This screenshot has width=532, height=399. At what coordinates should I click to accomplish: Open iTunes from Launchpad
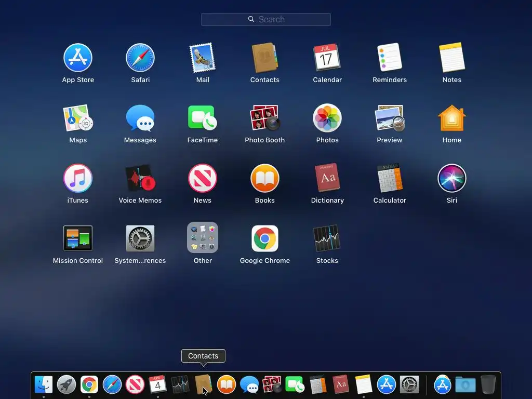(x=78, y=178)
